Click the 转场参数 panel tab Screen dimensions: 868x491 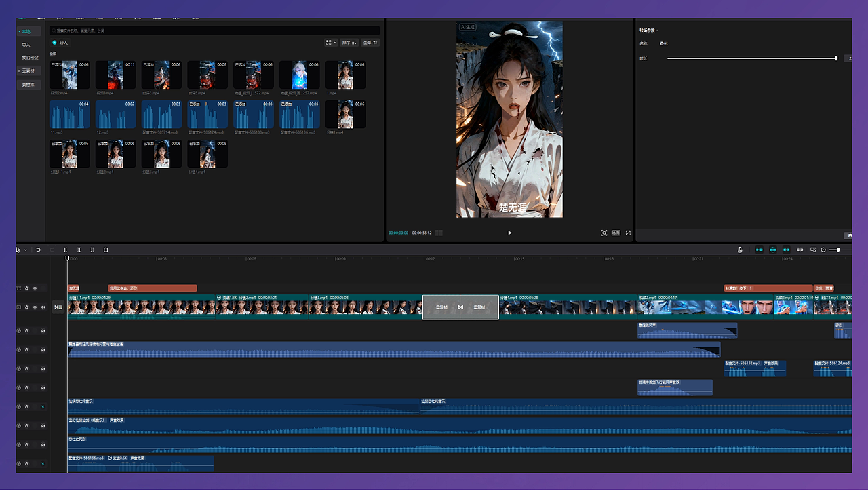click(648, 31)
